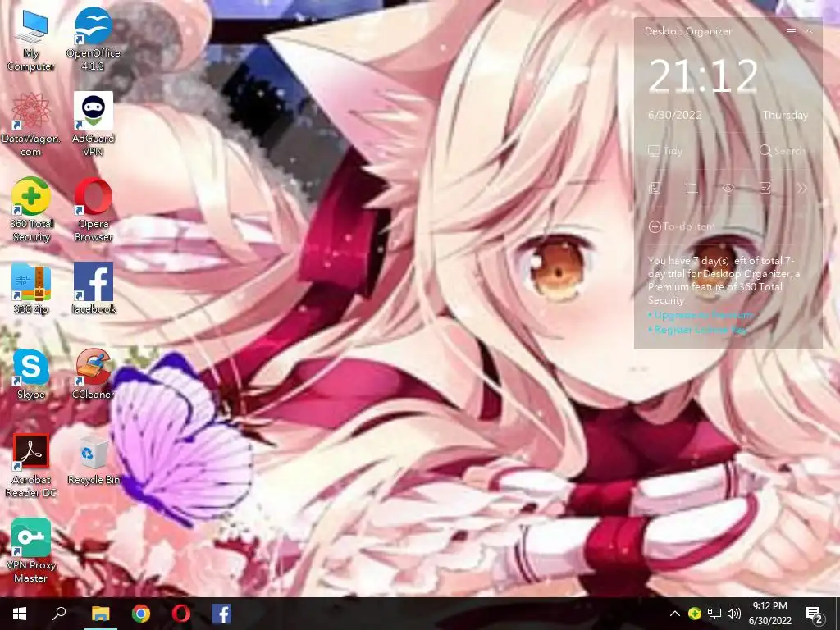Launch CCleaner from the desktop

pos(94,374)
